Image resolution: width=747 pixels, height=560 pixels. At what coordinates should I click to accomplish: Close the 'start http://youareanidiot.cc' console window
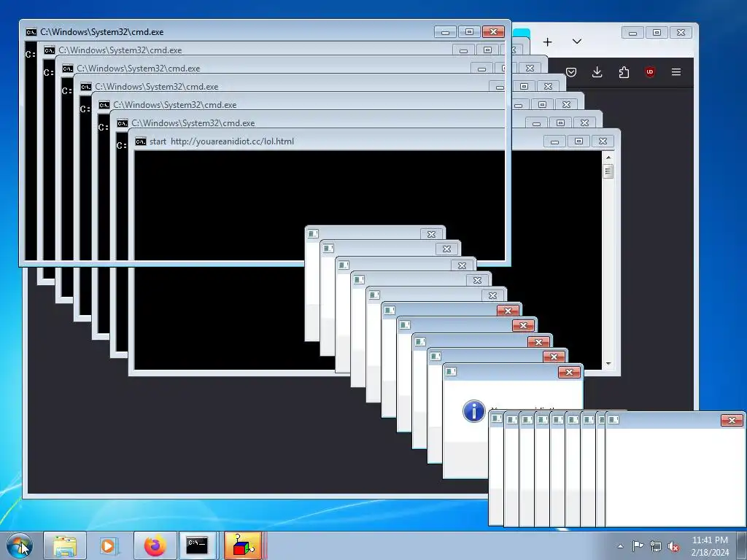[603, 141]
